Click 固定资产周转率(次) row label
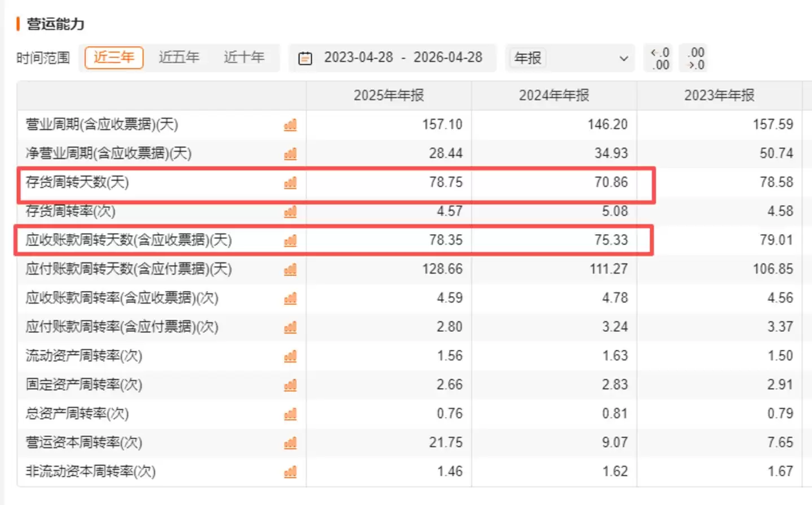The height and width of the screenshot is (505, 812). [84, 385]
